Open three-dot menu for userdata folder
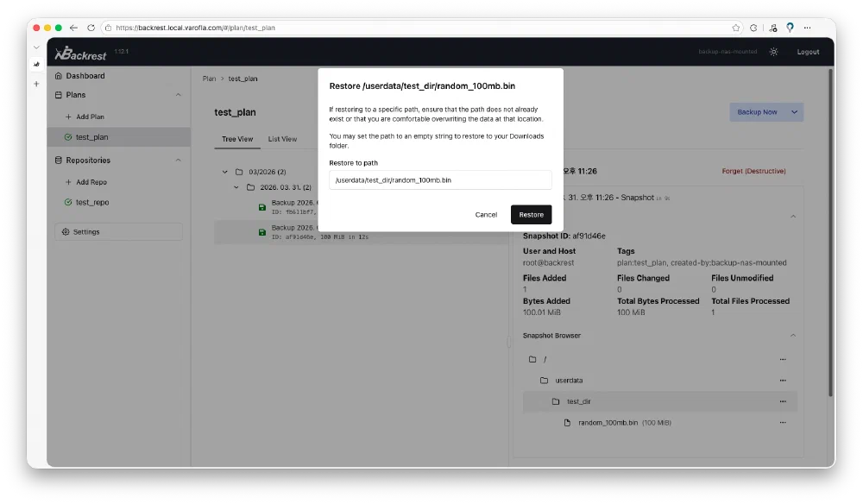The height and width of the screenshot is (504, 863). tap(783, 380)
